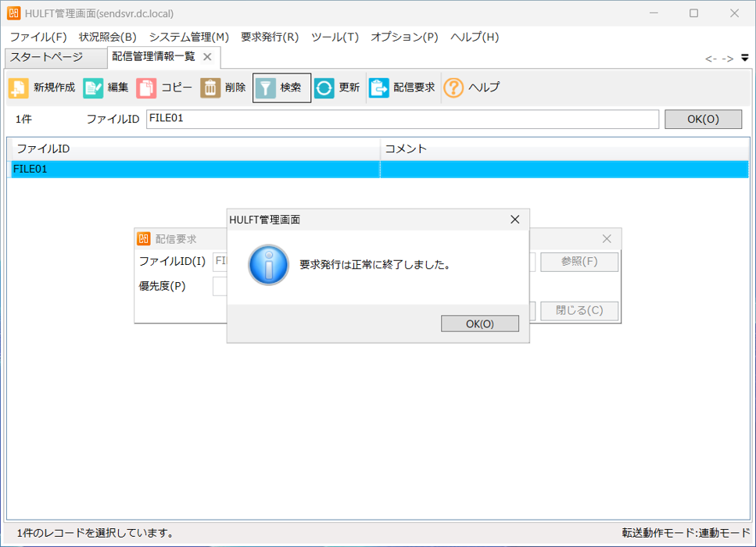Click the ファイルID search input field
Image resolution: width=756 pixels, height=547 pixels.
click(402, 119)
